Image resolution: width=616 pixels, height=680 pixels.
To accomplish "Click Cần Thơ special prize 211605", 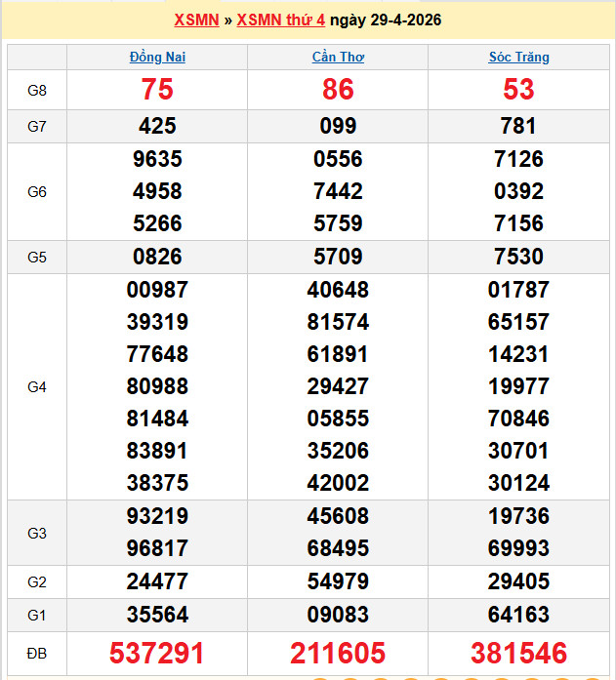I will [x=338, y=653].
